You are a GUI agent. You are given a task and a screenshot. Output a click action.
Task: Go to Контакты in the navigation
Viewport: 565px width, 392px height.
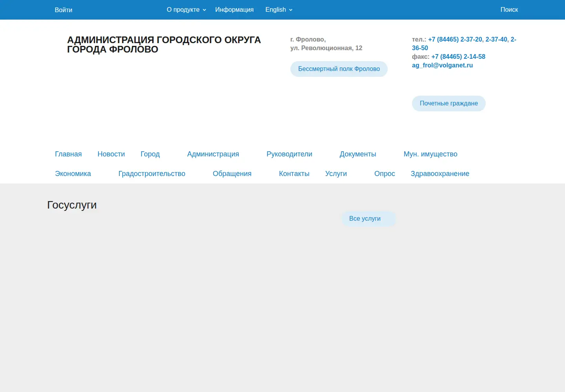tap(294, 174)
